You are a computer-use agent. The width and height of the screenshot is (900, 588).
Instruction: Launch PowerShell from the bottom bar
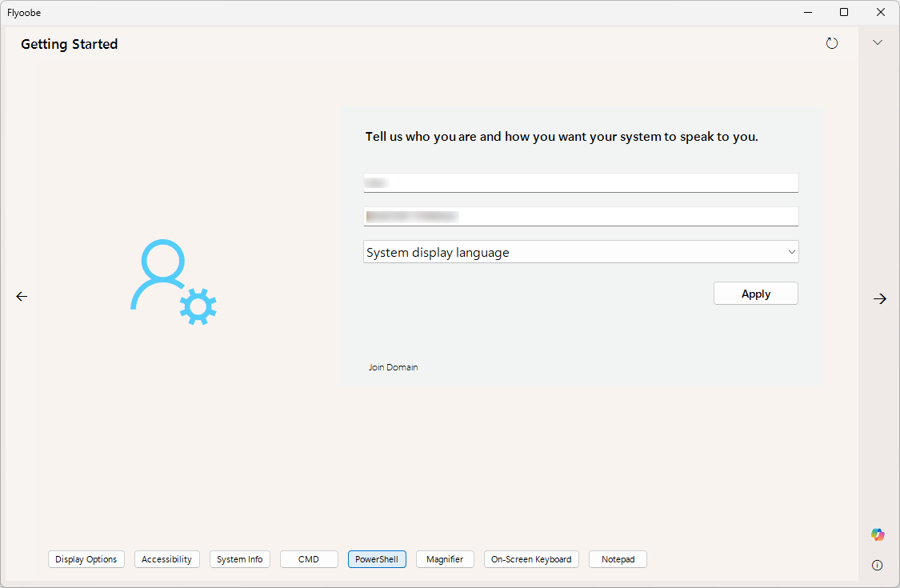(377, 559)
